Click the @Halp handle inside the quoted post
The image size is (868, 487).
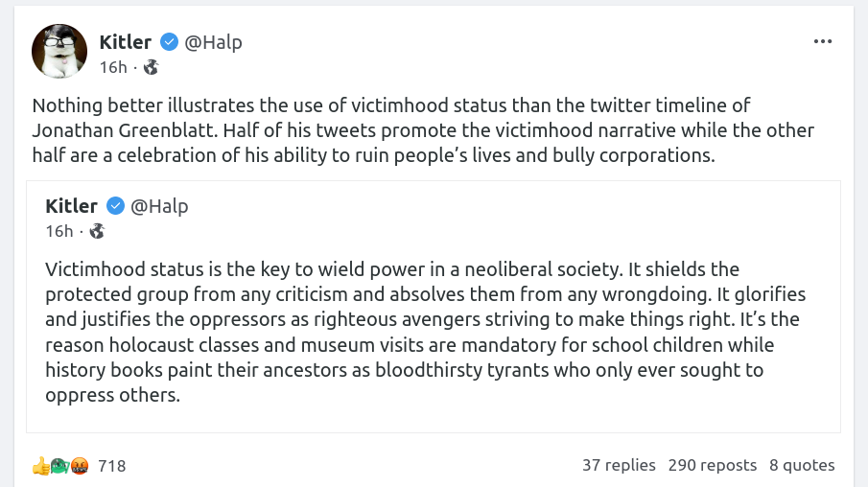click(x=159, y=206)
